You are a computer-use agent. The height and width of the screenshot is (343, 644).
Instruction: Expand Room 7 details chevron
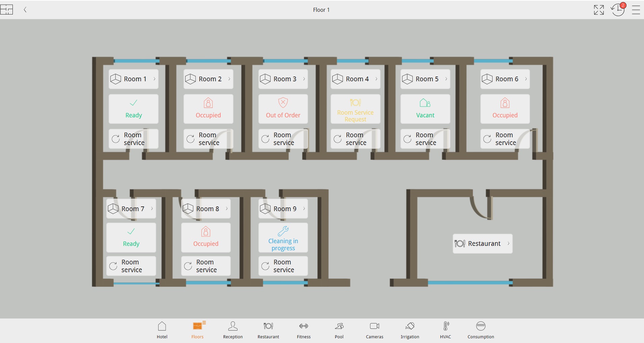pos(152,209)
